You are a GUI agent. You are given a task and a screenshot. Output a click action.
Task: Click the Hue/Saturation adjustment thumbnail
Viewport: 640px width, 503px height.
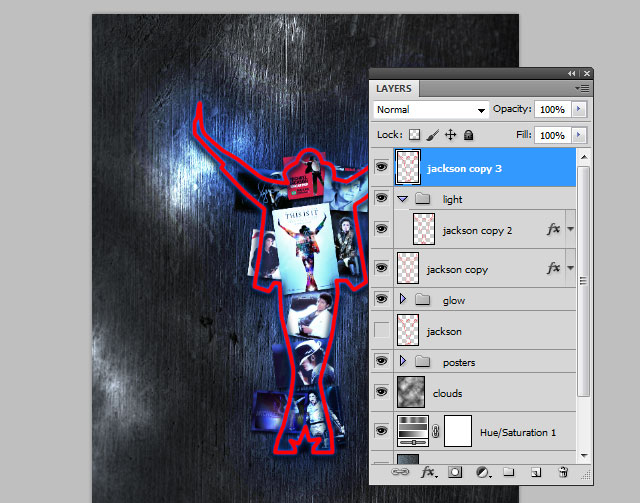pos(413,431)
